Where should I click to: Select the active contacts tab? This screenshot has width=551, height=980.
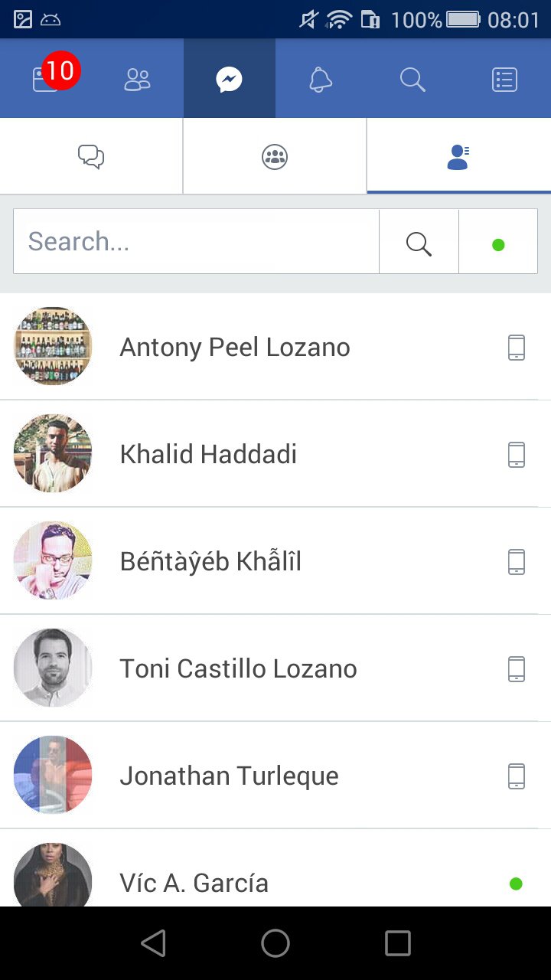click(458, 157)
